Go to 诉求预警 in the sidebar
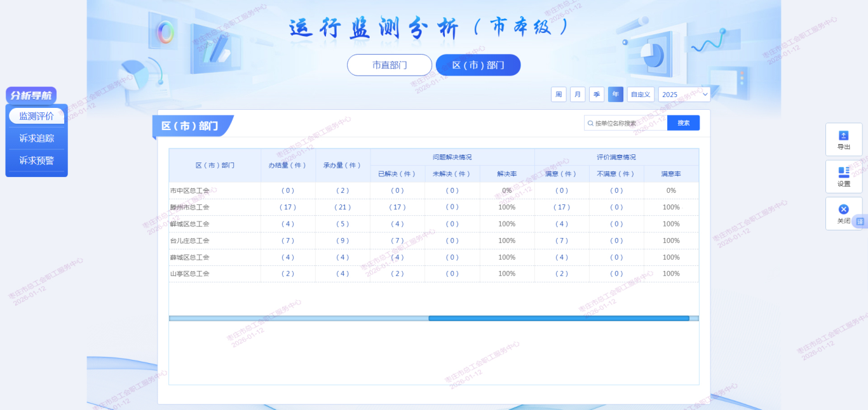Image resolution: width=868 pixels, height=410 pixels. [x=36, y=161]
